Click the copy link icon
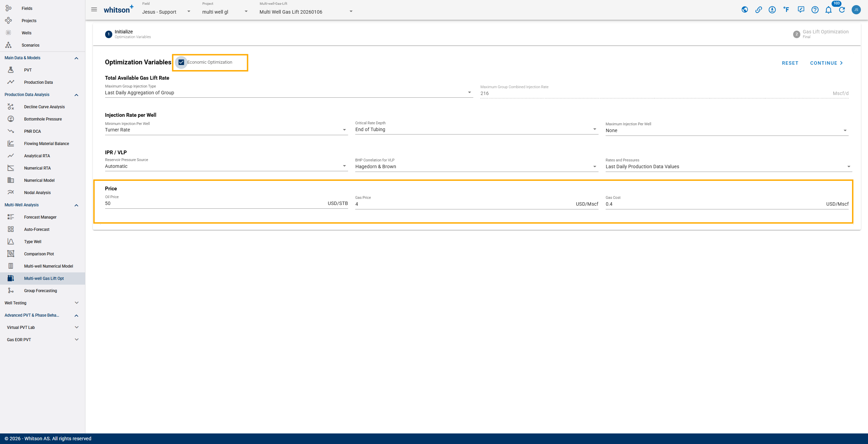The height and width of the screenshot is (444, 868). click(x=758, y=10)
